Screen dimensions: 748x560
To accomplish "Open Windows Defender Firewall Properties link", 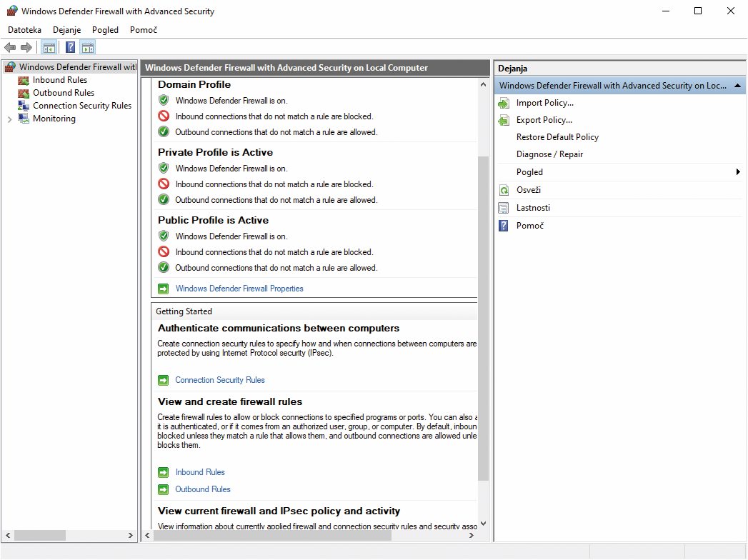I will coord(239,289).
